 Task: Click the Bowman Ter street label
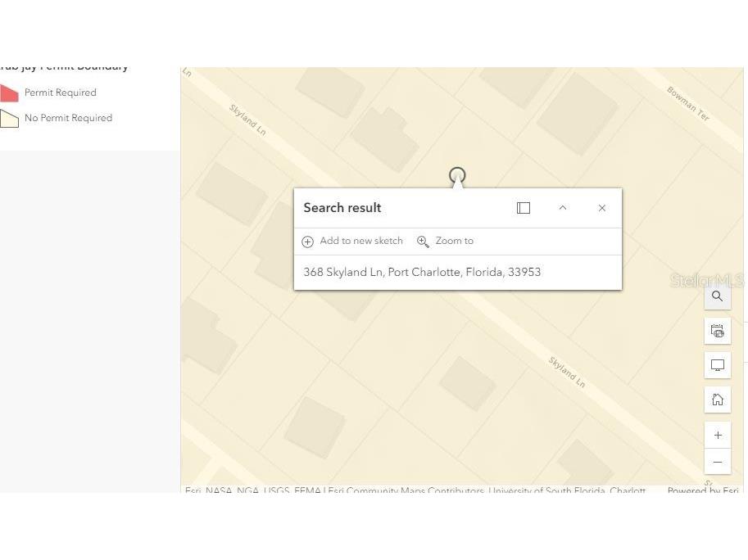688,103
